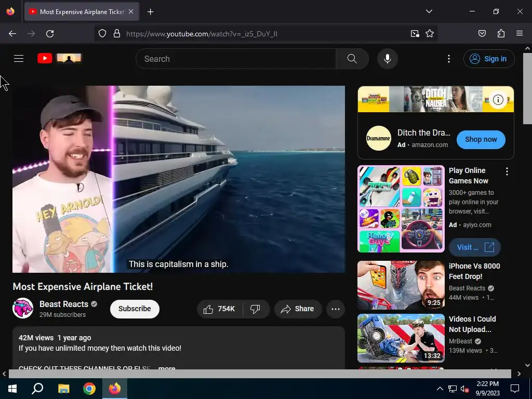
Task: Share the video
Action: (x=298, y=309)
